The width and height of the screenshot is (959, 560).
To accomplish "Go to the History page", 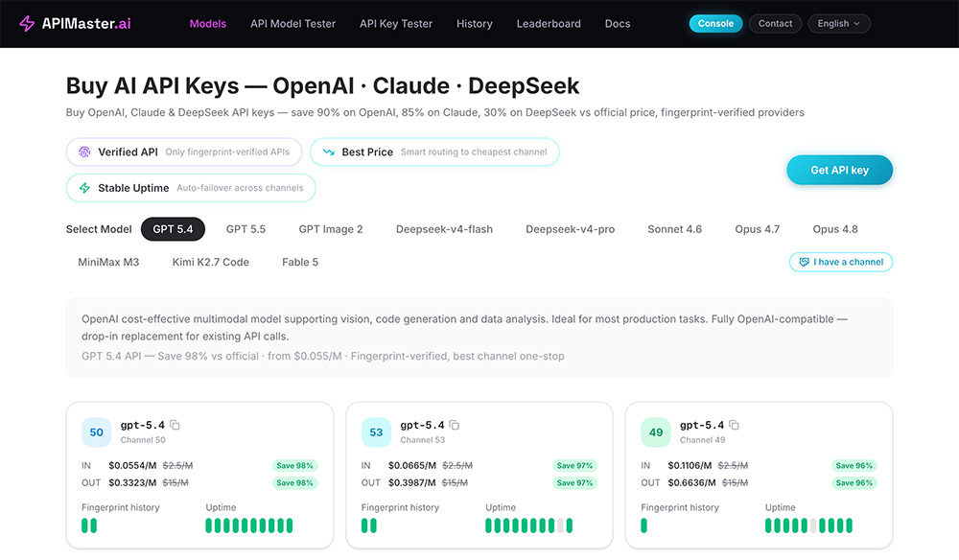I will tap(474, 24).
